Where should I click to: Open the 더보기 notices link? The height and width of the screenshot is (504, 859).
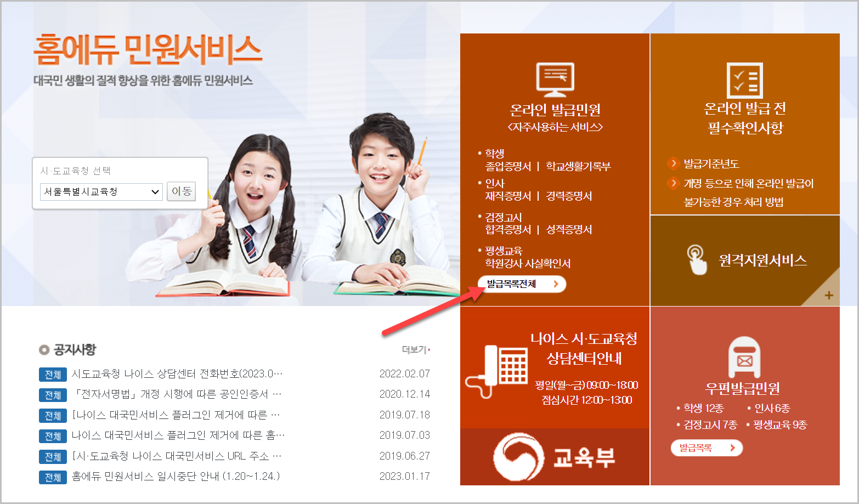416,349
